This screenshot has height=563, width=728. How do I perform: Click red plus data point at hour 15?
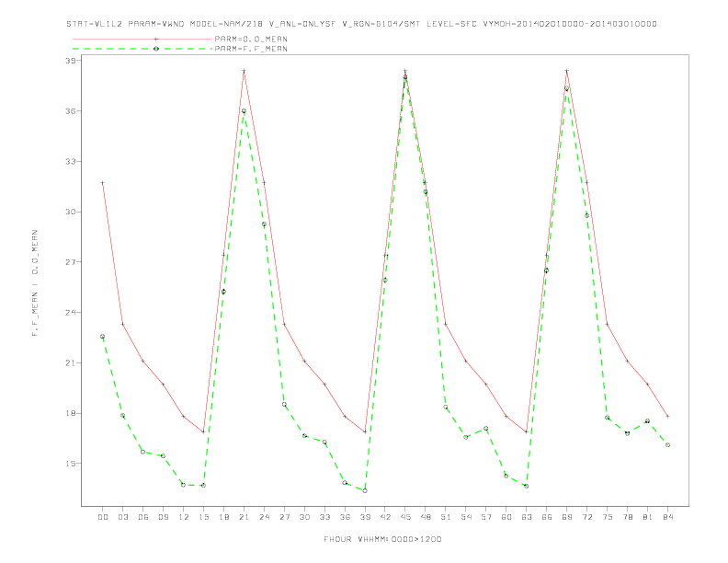tap(203, 431)
